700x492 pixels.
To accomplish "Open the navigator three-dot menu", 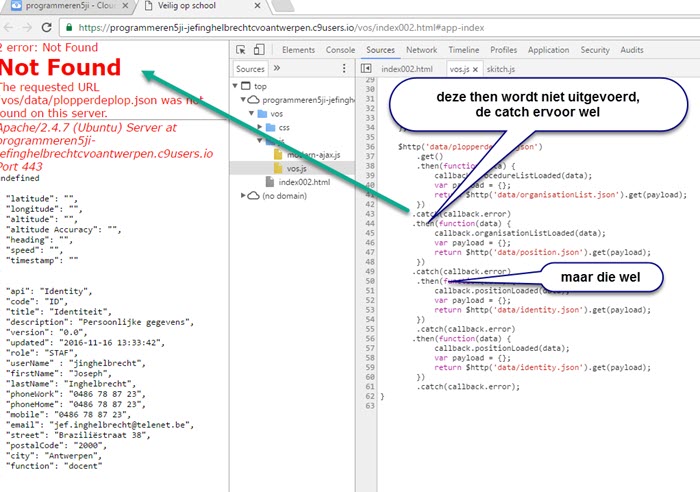I will pyautogui.click(x=344, y=68).
